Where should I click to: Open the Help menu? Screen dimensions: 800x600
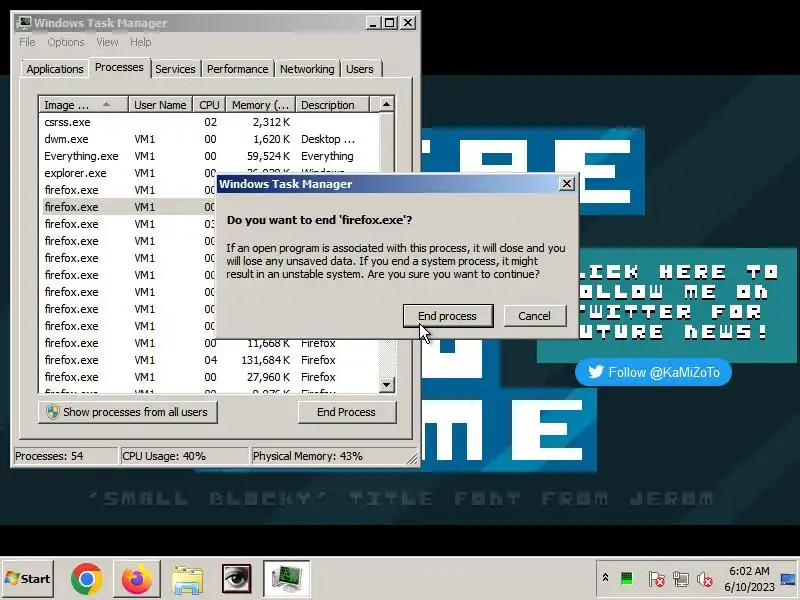[140, 42]
